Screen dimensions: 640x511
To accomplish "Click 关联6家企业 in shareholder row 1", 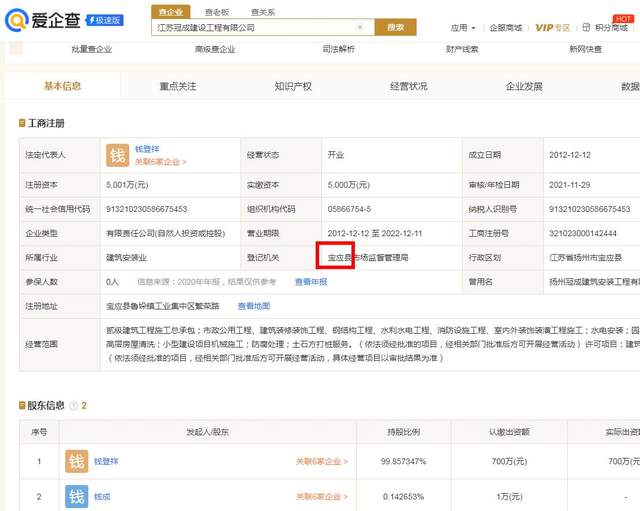I will click(x=322, y=462).
